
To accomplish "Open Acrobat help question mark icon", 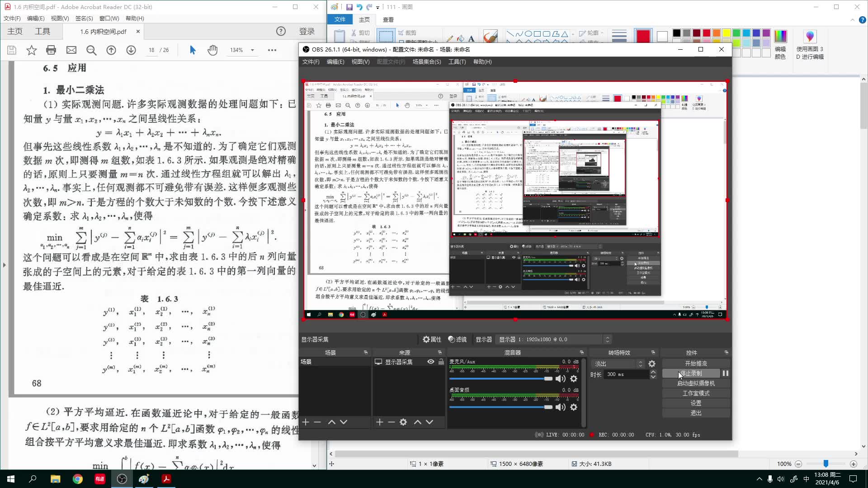I will tap(281, 31).
